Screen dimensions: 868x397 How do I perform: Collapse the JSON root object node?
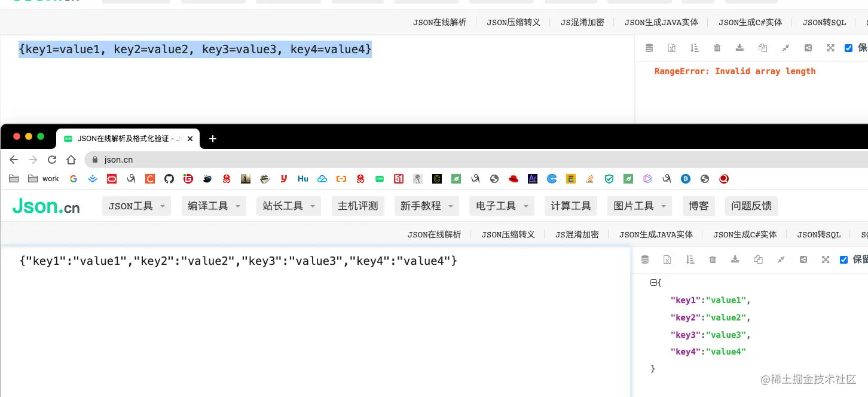pyautogui.click(x=653, y=283)
